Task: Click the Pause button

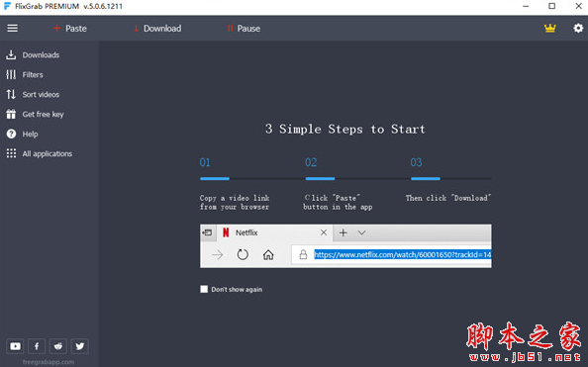Action: click(x=244, y=29)
